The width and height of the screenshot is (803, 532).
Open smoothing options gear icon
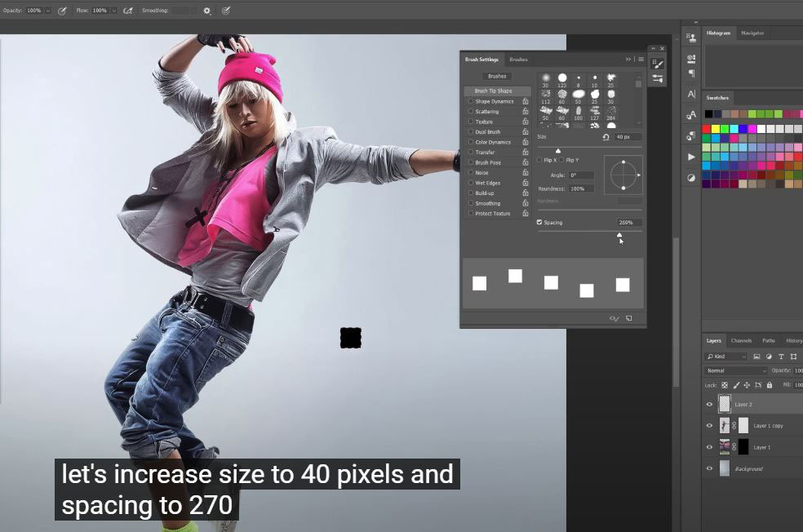[x=206, y=11]
